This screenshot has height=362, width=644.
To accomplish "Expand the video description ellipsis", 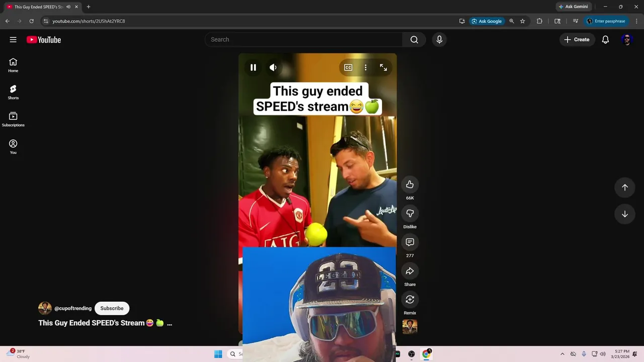I will click(170, 323).
